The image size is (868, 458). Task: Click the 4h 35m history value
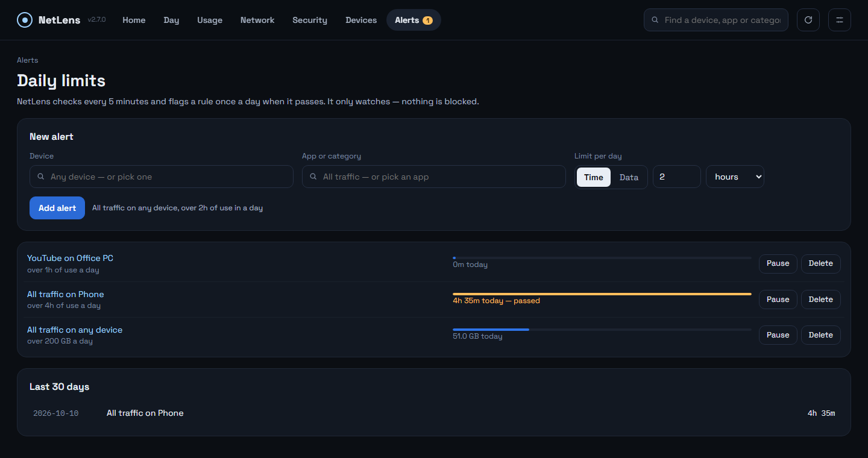[x=821, y=413]
